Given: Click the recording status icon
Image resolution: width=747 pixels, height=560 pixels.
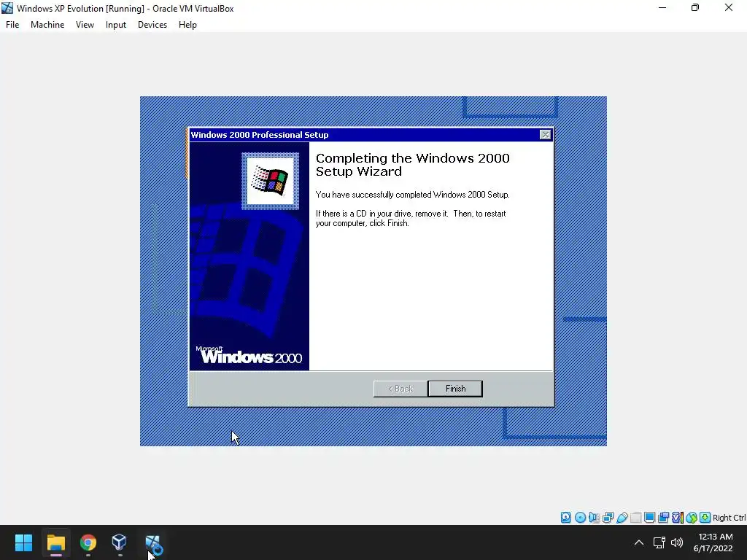Looking at the screenshot, I should tap(663, 518).
